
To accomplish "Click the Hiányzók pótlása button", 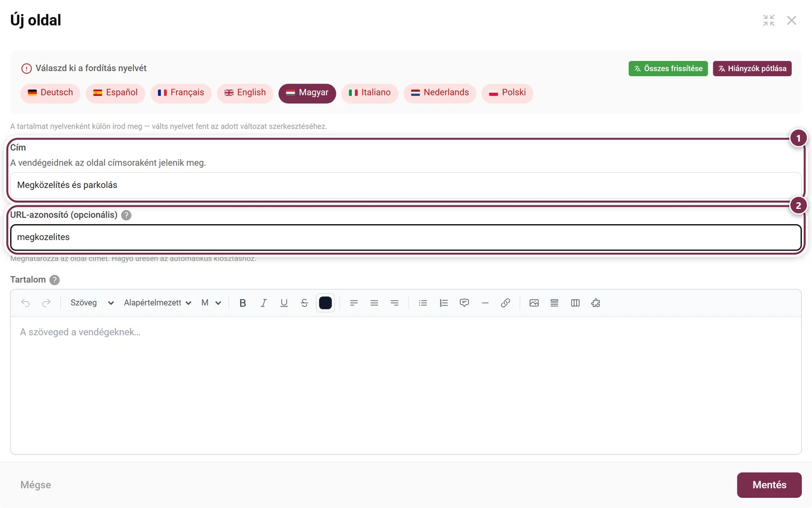I will coord(752,68).
